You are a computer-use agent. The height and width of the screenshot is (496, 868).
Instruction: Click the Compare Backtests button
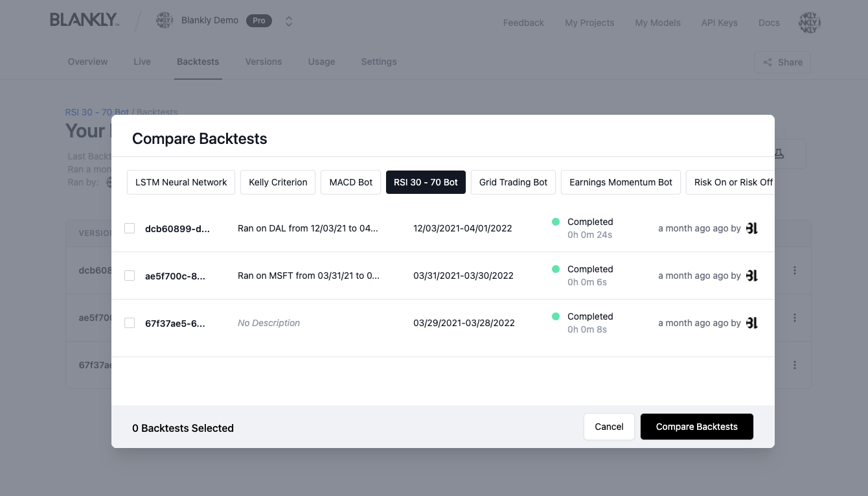click(696, 427)
